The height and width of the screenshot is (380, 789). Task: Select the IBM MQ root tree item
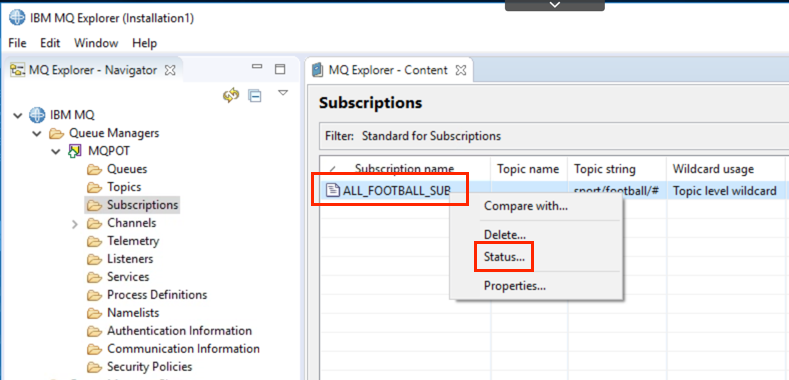click(x=72, y=115)
